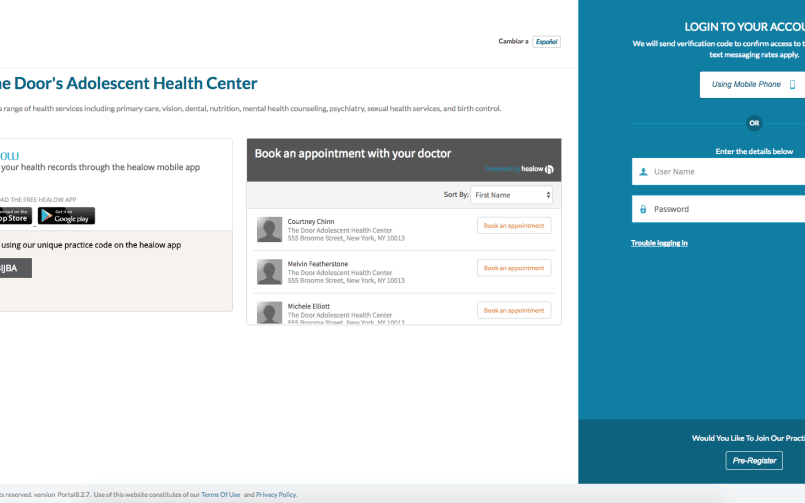Open the Google Play store badge
805x503 pixels.
click(x=66, y=216)
